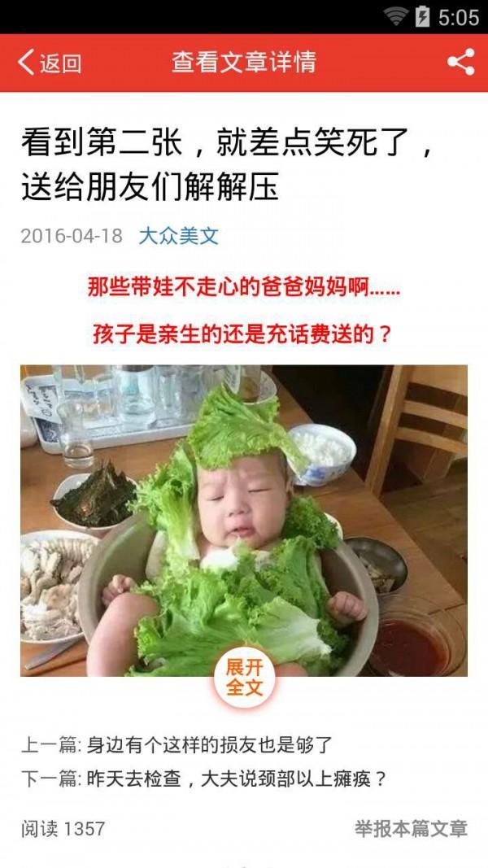Tap red caption 那些带娃不走心的爸爸妈妈啊
The width and height of the screenshot is (488, 868).
point(243,289)
